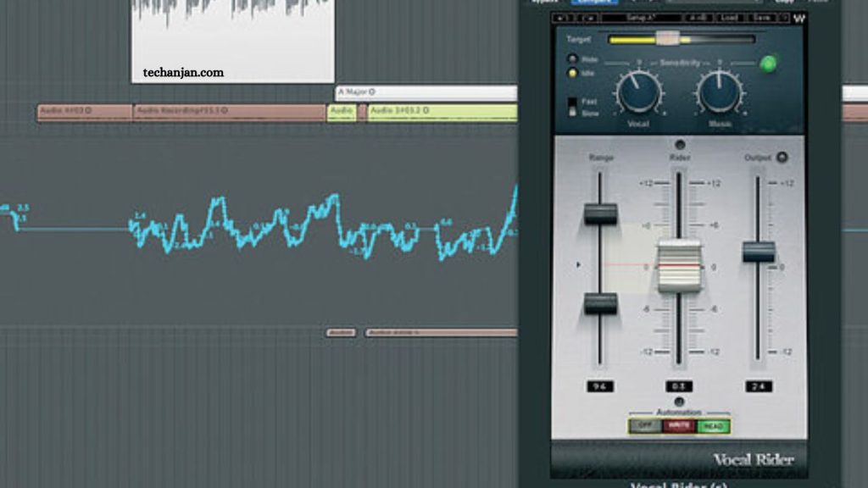Click the Music sensitivity knob
Image resolution: width=868 pixels, height=488 pixels.
pyautogui.click(x=719, y=93)
